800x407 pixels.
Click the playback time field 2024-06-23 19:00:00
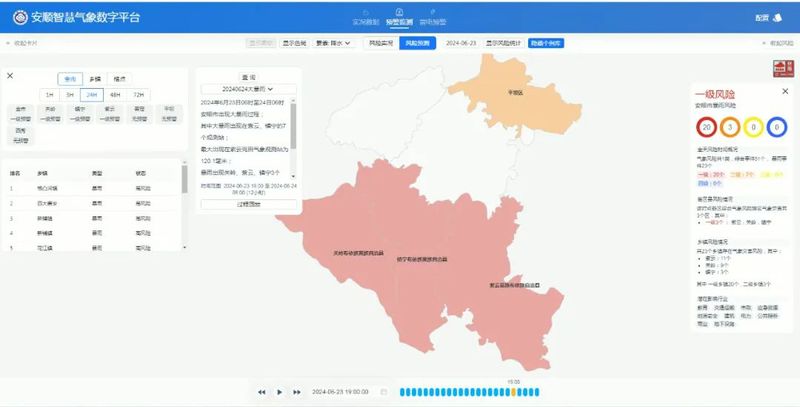(340, 392)
